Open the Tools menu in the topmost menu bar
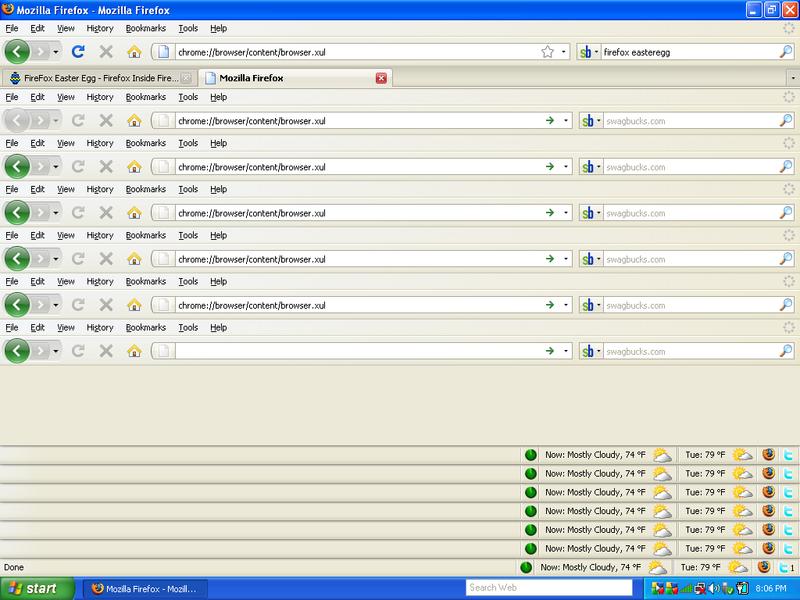 coord(188,29)
